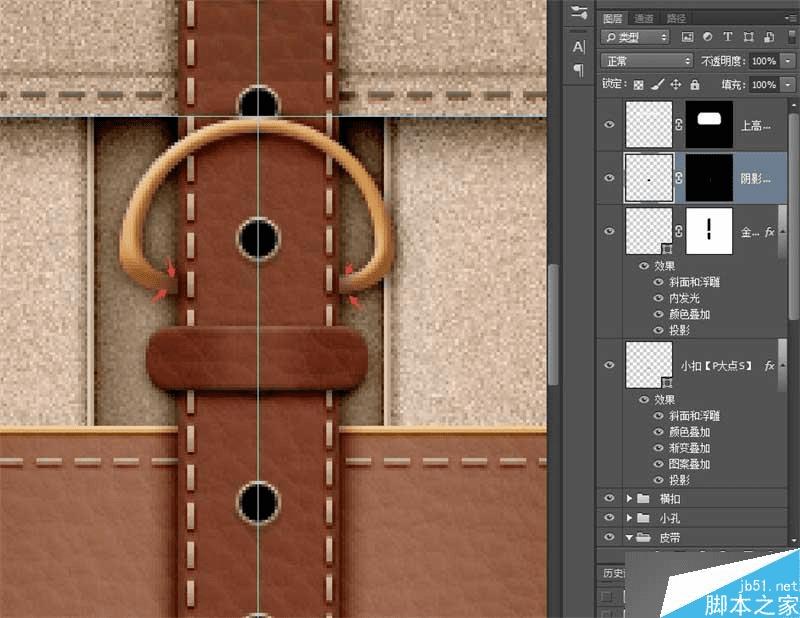Click the lock transparent pixels icon
The image size is (800, 618).
pos(638,85)
